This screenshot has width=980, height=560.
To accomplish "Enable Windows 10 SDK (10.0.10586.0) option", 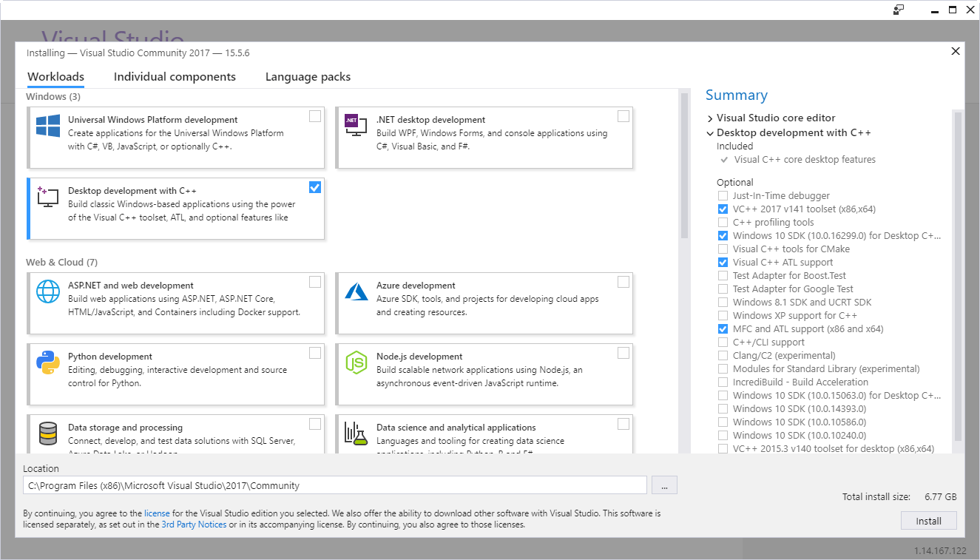I will coord(723,422).
